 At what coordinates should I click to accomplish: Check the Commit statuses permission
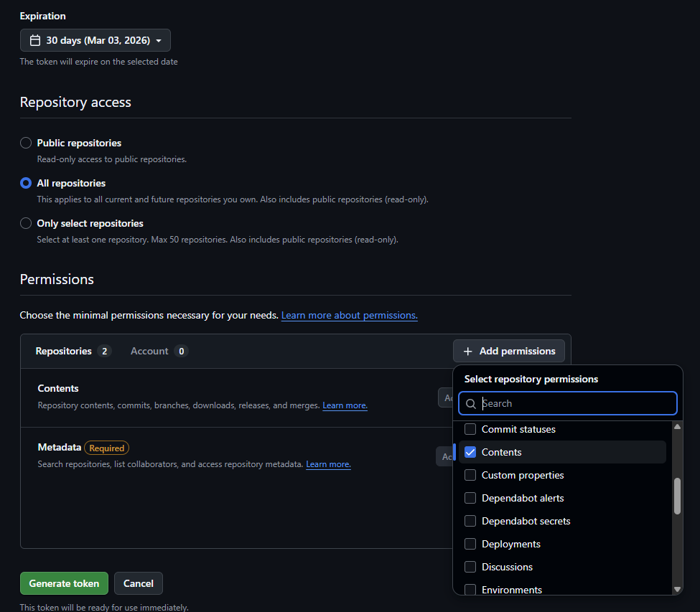coord(470,429)
